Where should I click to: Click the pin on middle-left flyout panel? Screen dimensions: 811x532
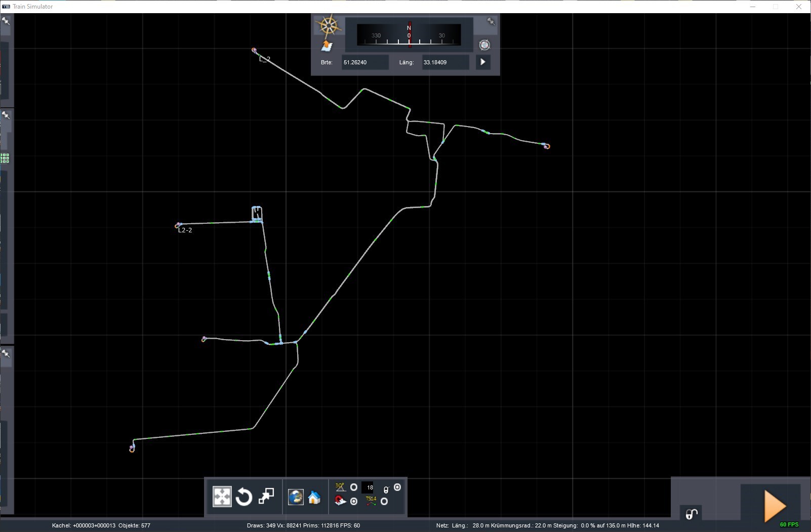(6, 115)
